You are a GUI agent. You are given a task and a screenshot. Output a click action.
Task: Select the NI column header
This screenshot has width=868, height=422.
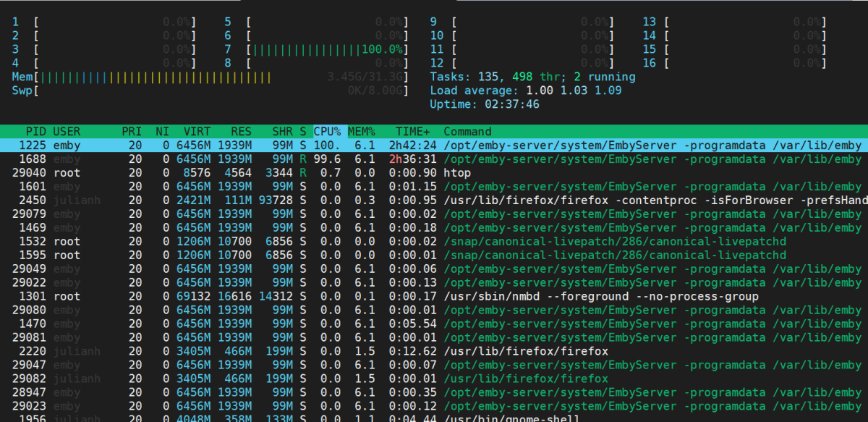(x=162, y=132)
